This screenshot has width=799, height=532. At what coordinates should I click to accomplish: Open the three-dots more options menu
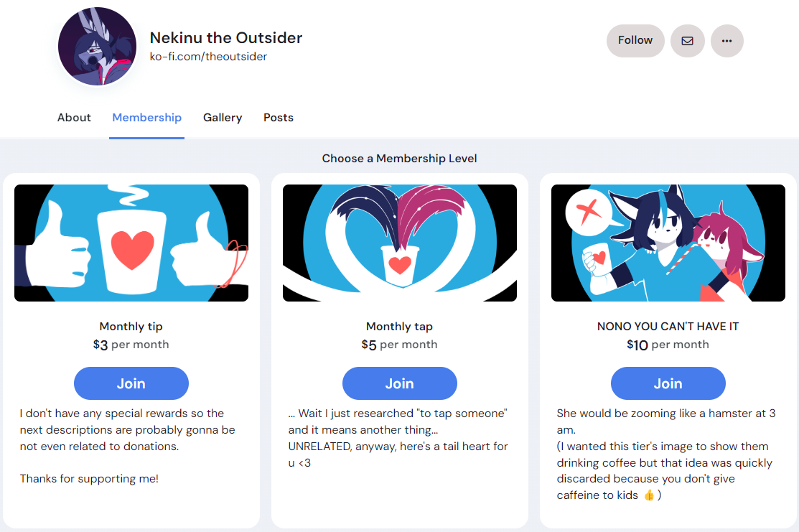(x=726, y=41)
